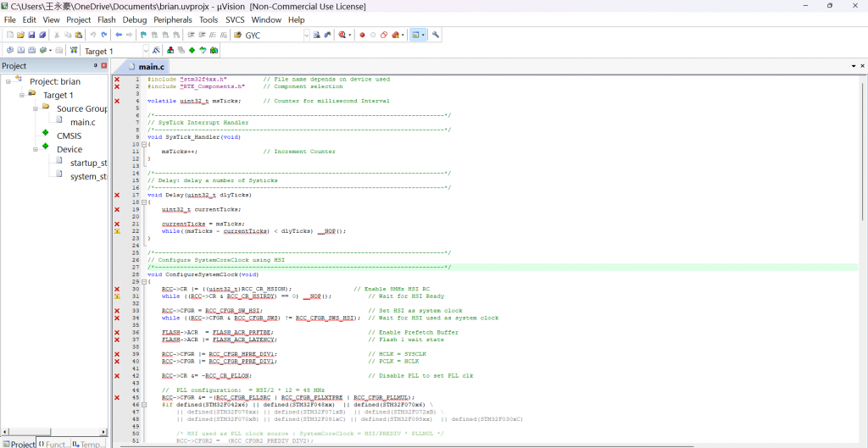
Task: Select the startup_st file under Device
Action: (x=88, y=163)
